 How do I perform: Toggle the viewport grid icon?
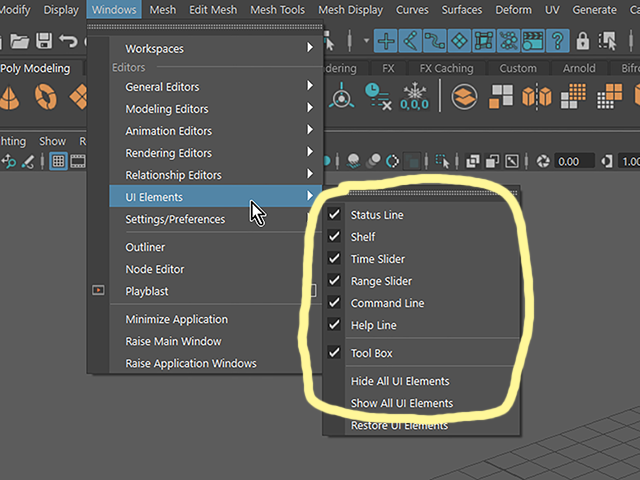tap(58, 161)
